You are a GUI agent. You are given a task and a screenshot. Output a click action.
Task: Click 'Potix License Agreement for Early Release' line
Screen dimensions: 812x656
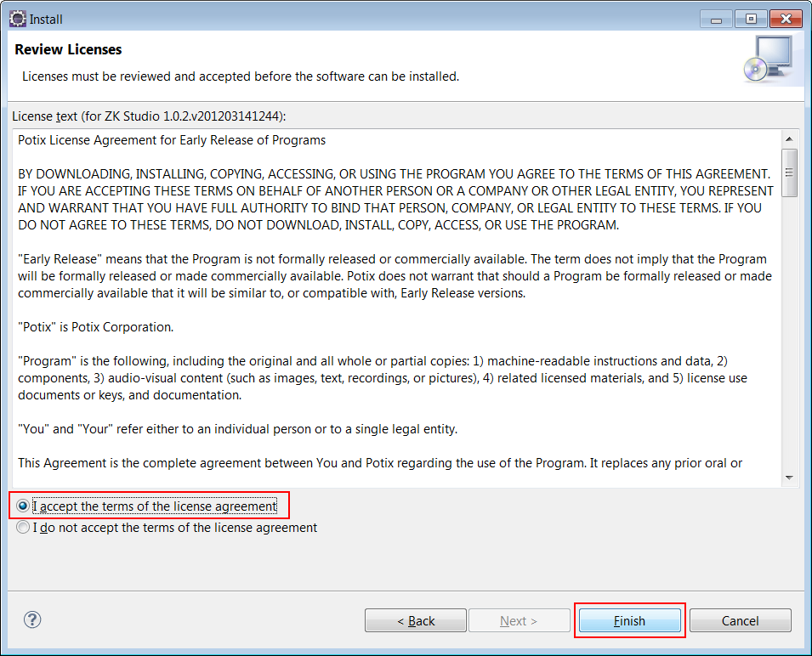(x=172, y=140)
